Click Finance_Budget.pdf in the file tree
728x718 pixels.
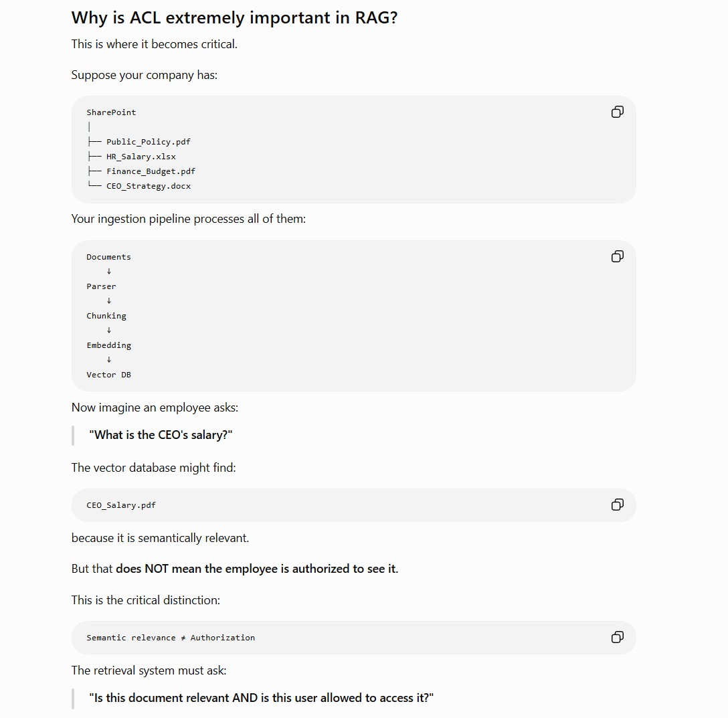point(151,171)
